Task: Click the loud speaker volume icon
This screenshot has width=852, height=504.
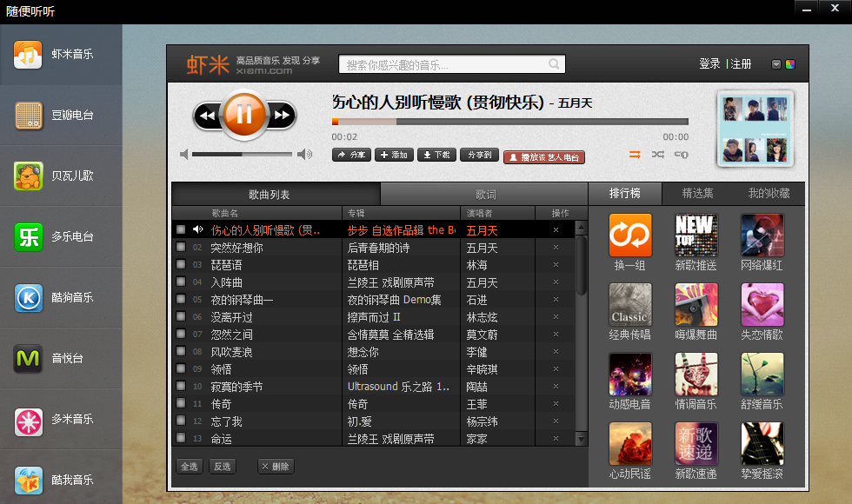Action: [x=305, y=155]
